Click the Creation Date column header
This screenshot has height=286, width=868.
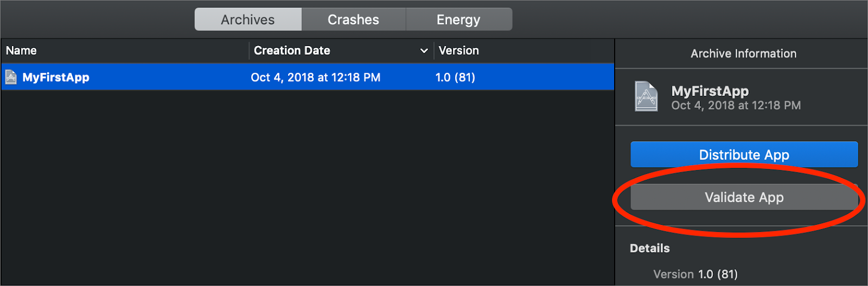pyautogui.click(x=292, y=51)
